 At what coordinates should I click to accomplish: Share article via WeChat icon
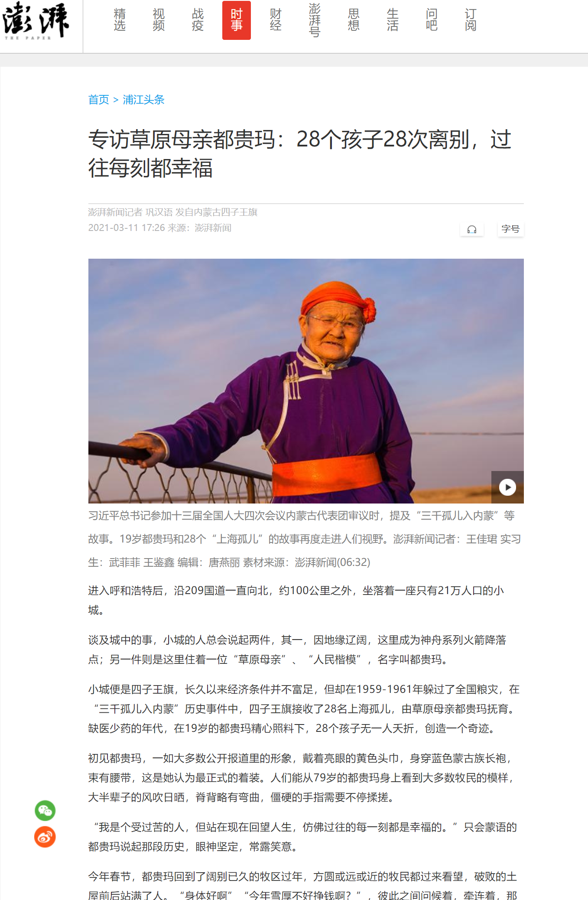45,810
